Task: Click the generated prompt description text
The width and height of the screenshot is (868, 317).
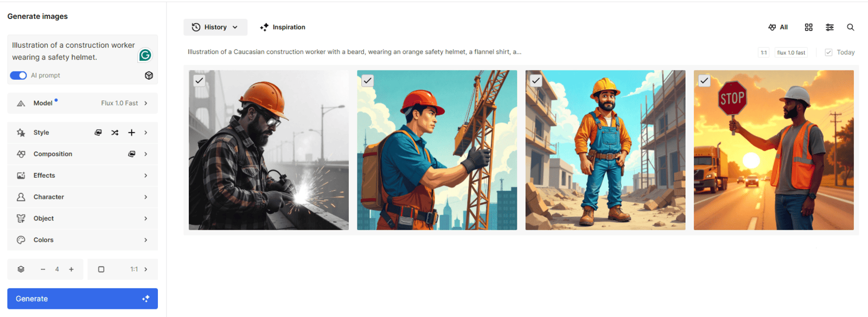Action: click(354, 52)
